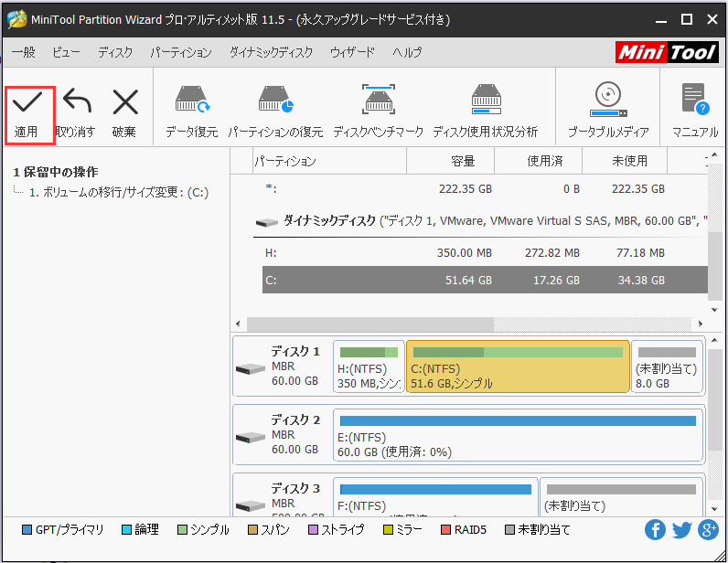The image size is (728, 563).
Task: Click the 適用 (Apply) checkmark icon
Action: pyautogui.click(x=27, y=103)
